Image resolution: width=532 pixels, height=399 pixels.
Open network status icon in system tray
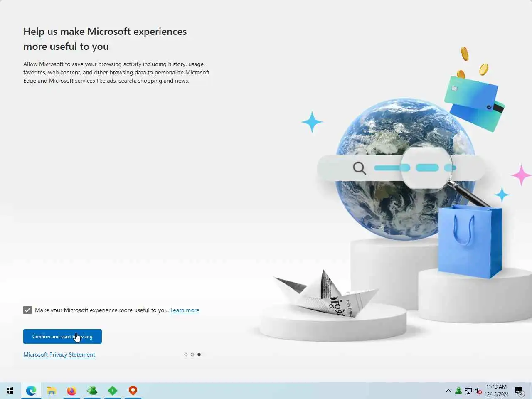point(468,391)
